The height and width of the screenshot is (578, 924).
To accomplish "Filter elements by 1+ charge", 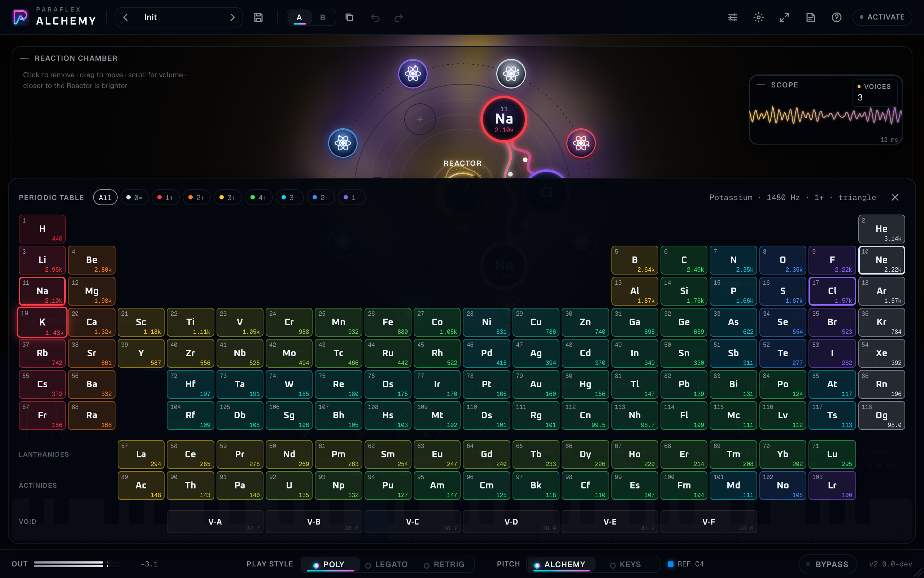I will click(x=166, y=198).
